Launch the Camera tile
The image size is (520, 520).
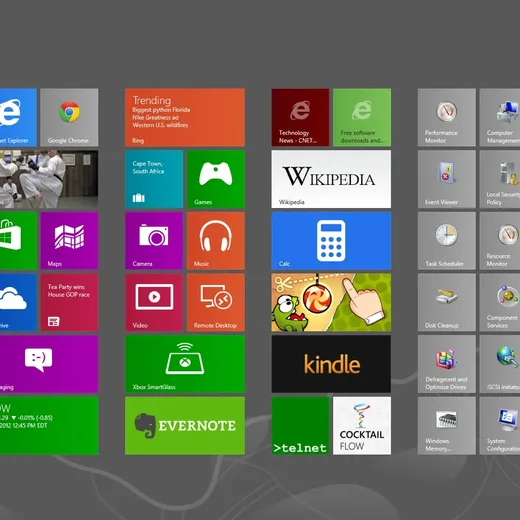pyautogui.click(x=154, y=241)
